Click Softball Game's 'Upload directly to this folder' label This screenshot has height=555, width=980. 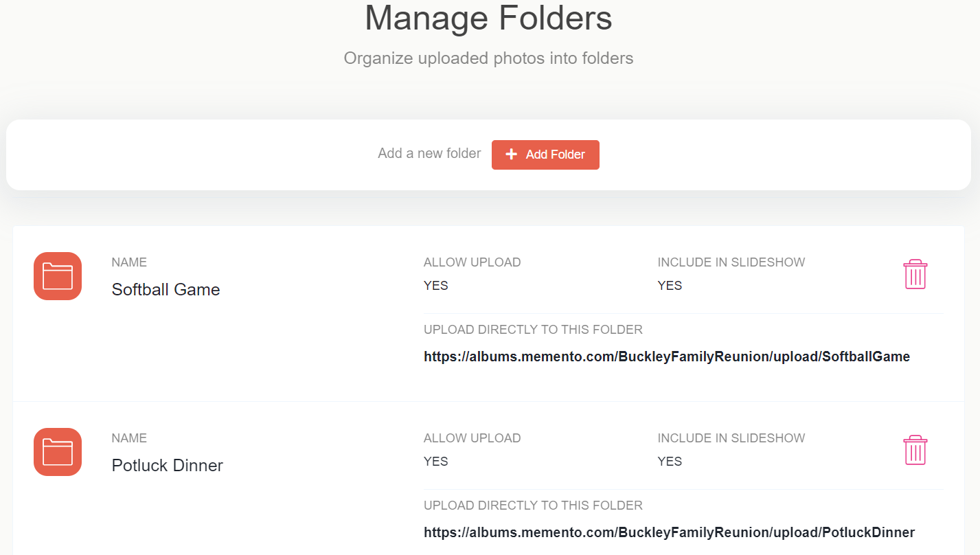[533, 330]
